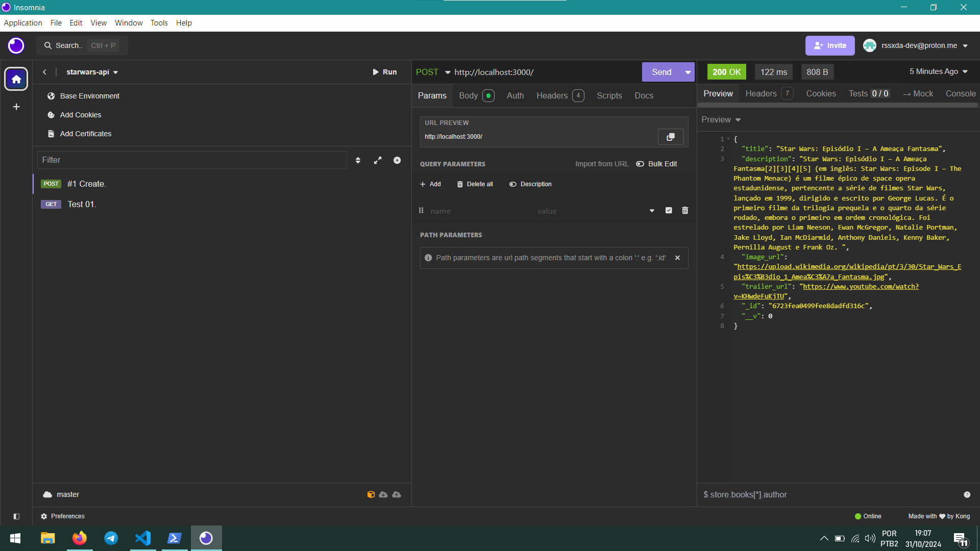Click the cloud pull icon
Screen dimensions: 980x551
click(x=383, y=494)
